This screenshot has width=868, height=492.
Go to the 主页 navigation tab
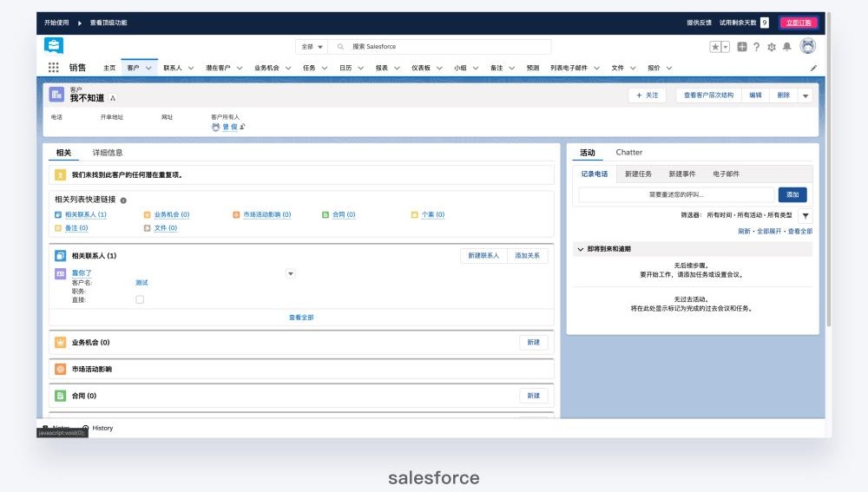[x=109, y=68]
